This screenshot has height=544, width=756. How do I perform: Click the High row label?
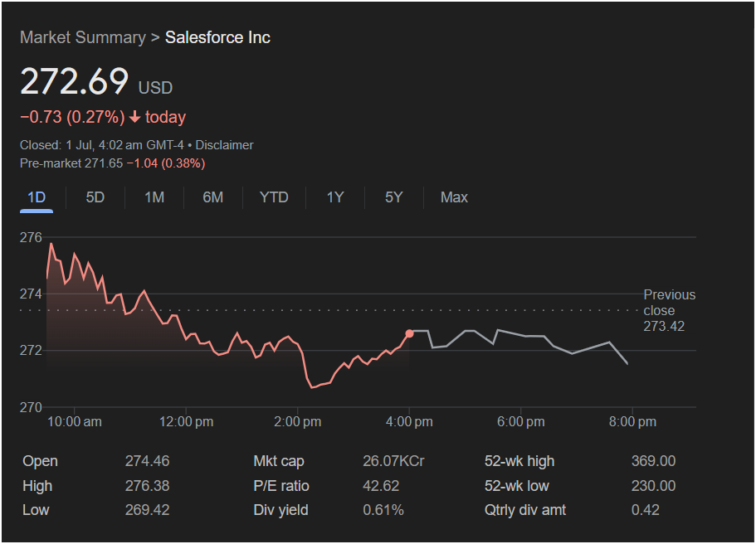[37, 486]
